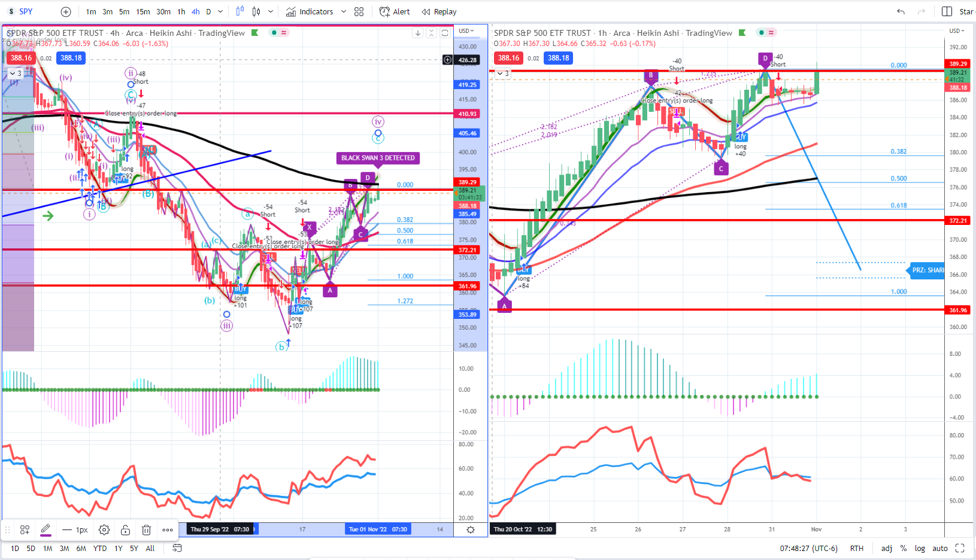Expand the indicators legend on the 1h chart
The image size is (976, 560).
click(x=502, y=74)
